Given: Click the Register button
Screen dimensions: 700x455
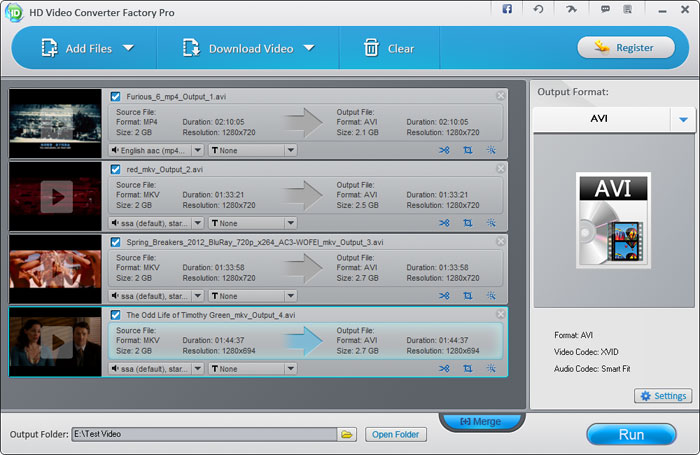Looking at the screenshot, I should pyautogui.click(x=626, y=47).
